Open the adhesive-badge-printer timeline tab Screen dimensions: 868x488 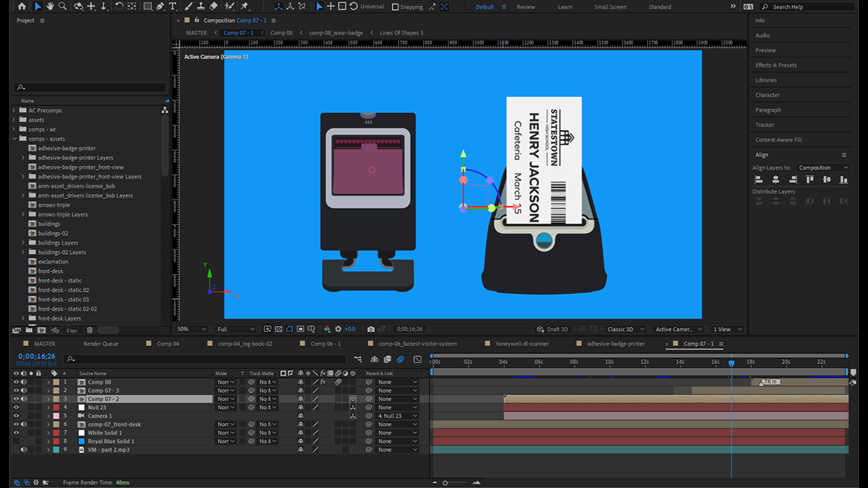coord(615,344)
